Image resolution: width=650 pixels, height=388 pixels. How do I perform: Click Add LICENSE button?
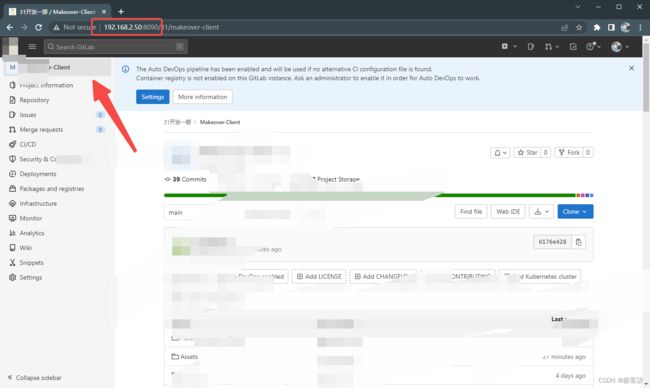point(319,276)
